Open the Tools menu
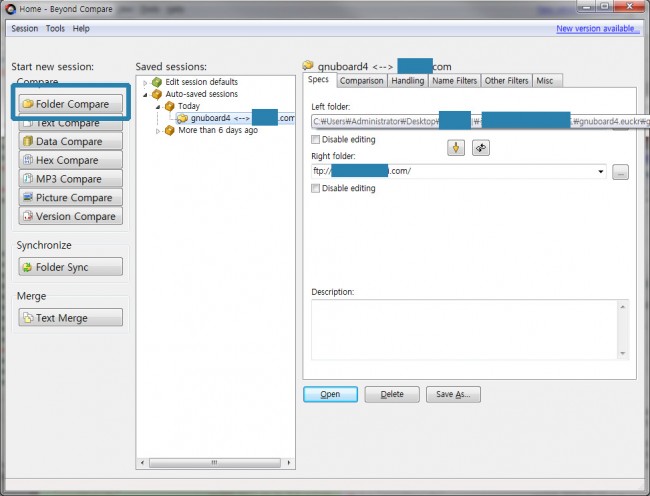 (55, 29)
